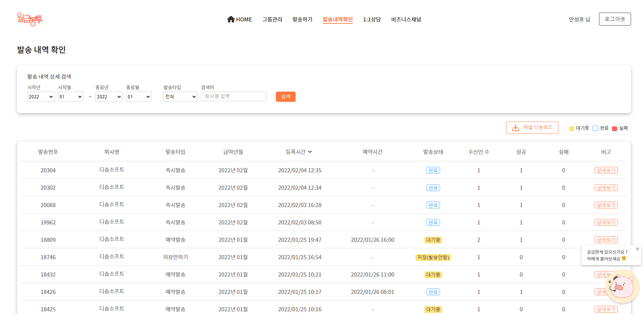The width and height of the screenshot is (644, 314).
Task: Click 상세보기 for row 18425
Action: coord(606,309)
